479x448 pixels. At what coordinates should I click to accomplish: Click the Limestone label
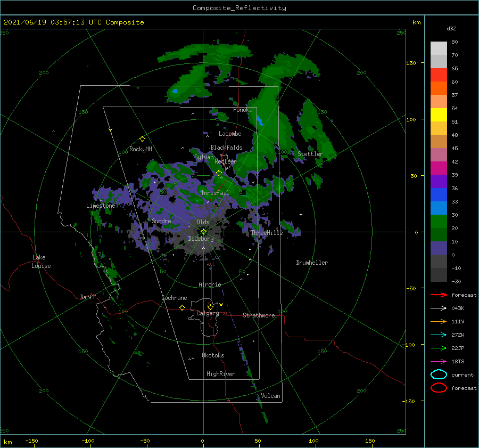coord(101,206)
